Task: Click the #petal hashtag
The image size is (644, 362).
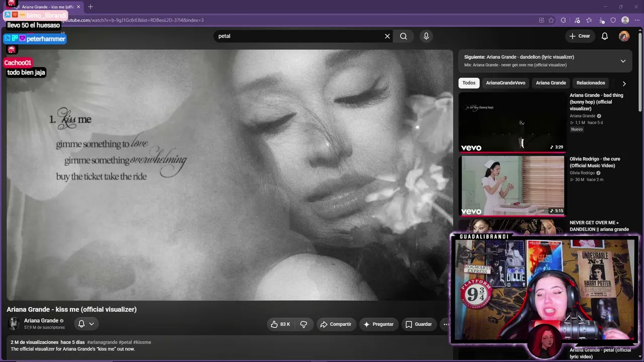Action: tap(125, 342)
